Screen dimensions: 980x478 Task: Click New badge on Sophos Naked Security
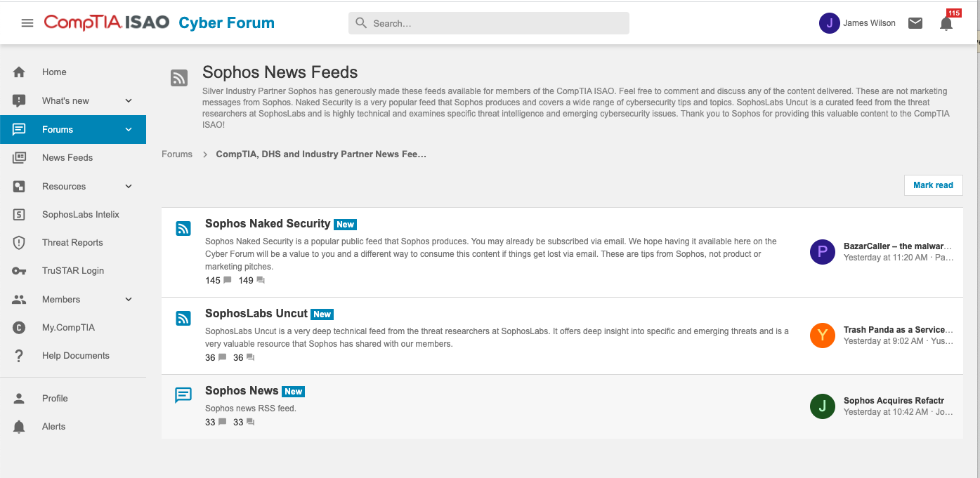pos(345,225)
